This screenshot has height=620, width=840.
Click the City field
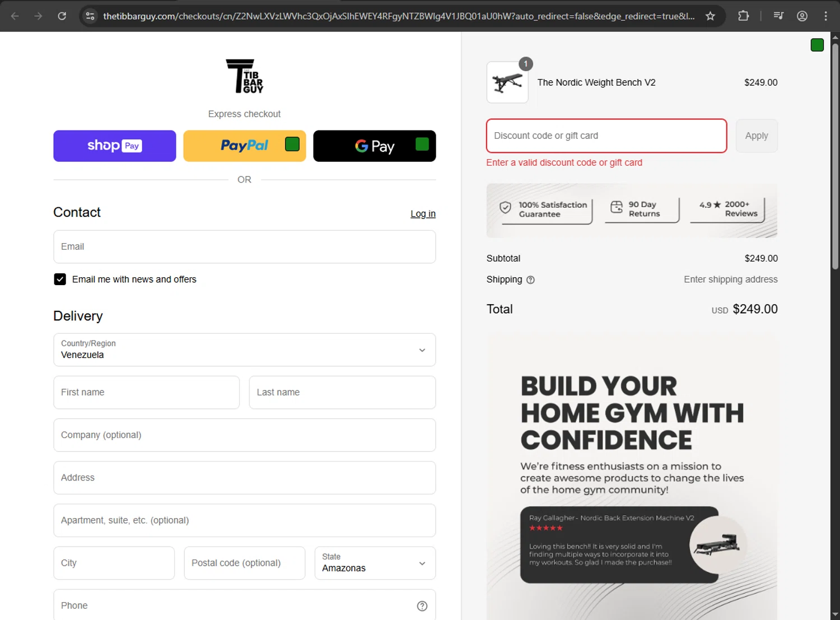tap(114, 563)
